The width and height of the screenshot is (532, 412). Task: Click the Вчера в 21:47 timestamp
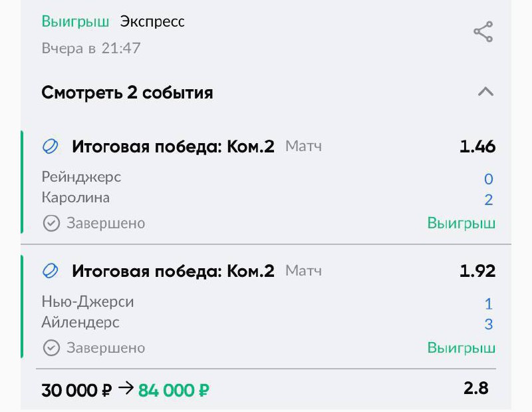(x=91, y=49)
